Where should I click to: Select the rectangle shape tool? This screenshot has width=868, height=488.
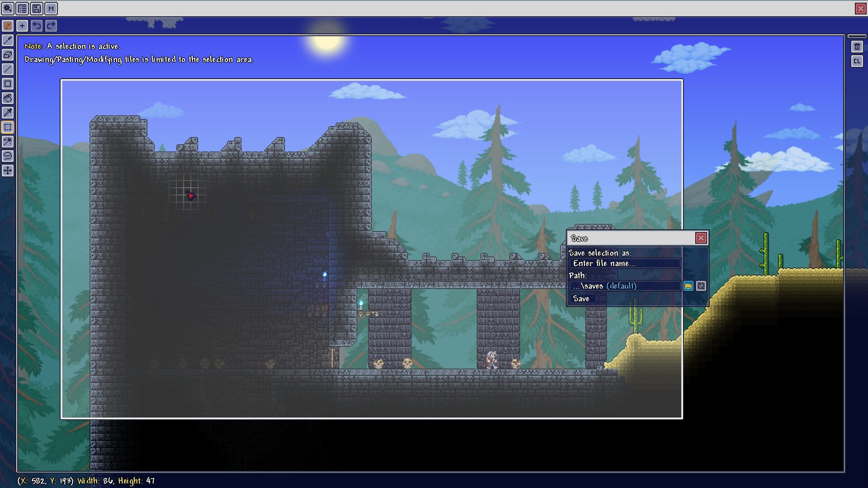click(8, 84)
